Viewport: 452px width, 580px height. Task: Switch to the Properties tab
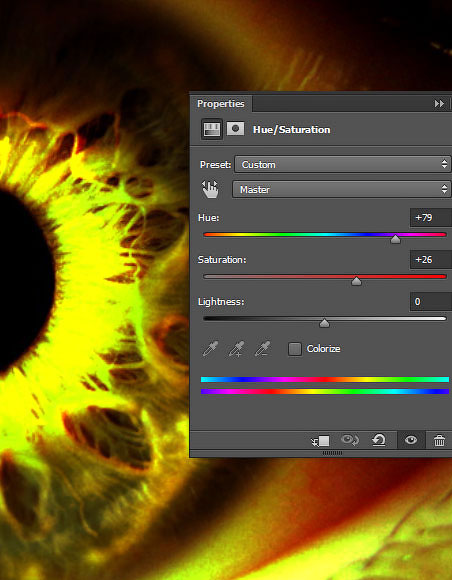pos(220,104)
